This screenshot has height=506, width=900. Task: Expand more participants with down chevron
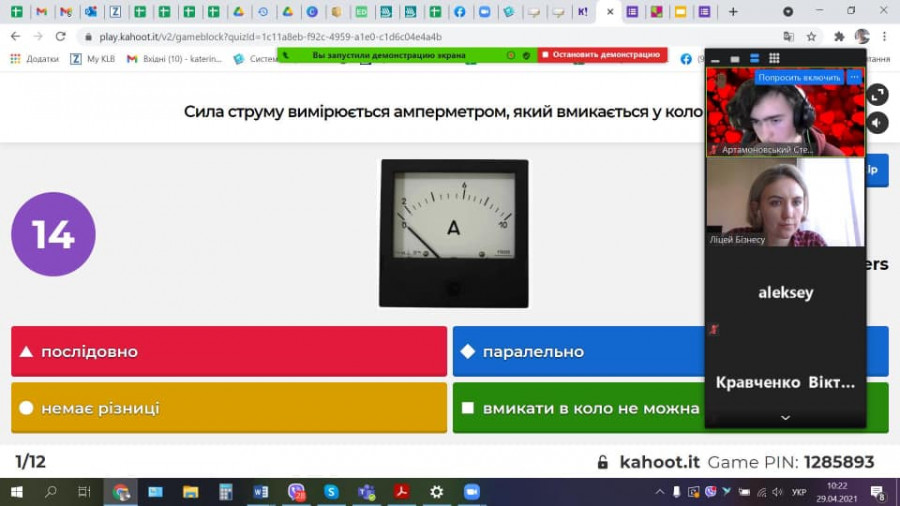[785, 418]
